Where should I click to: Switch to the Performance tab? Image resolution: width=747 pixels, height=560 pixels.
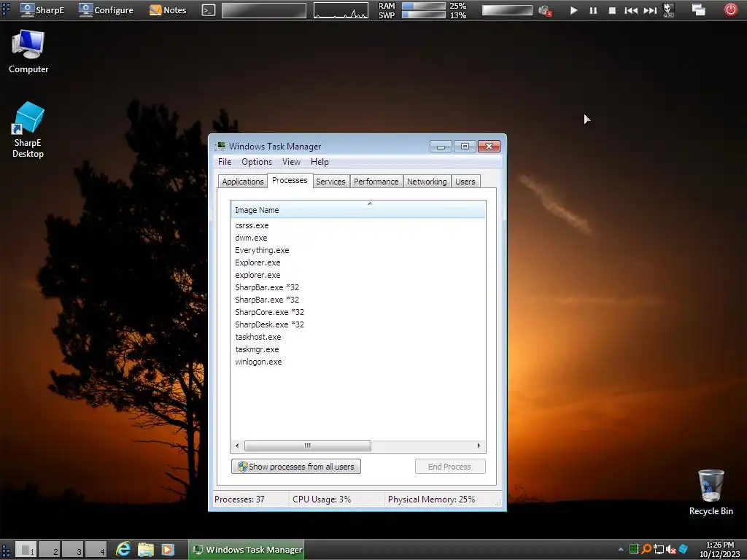click(x=376, y=182)
